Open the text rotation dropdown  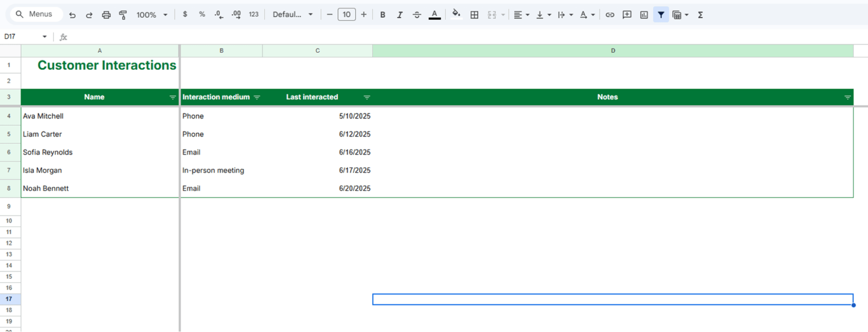587,15
